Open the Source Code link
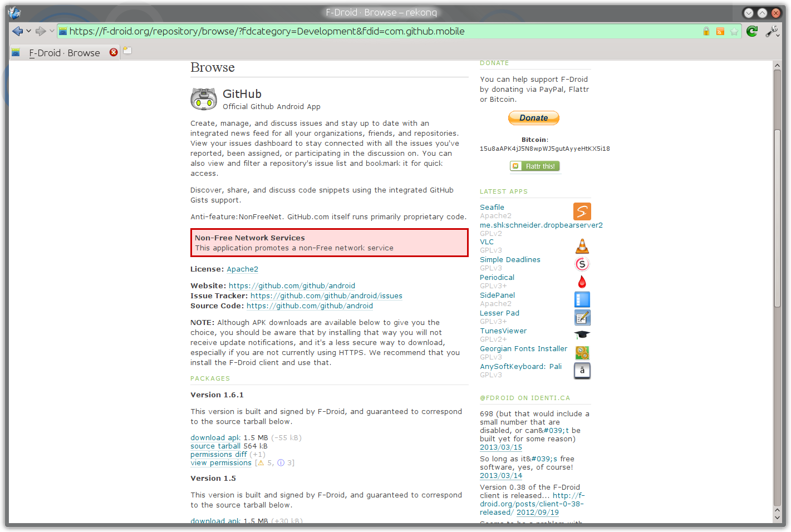 (x=309, y=306)
